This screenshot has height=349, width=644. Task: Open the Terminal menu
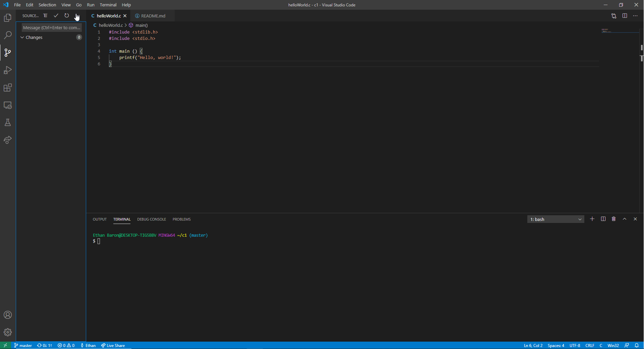click(108, 5)
